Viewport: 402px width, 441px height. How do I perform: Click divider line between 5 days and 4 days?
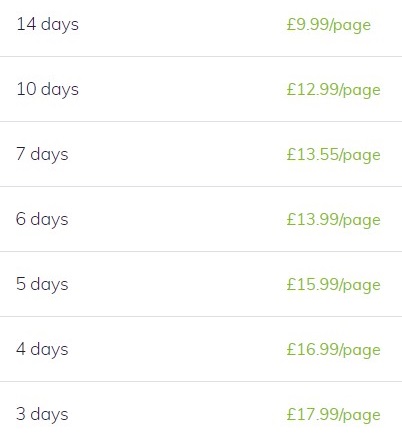[x=201, y=316]
